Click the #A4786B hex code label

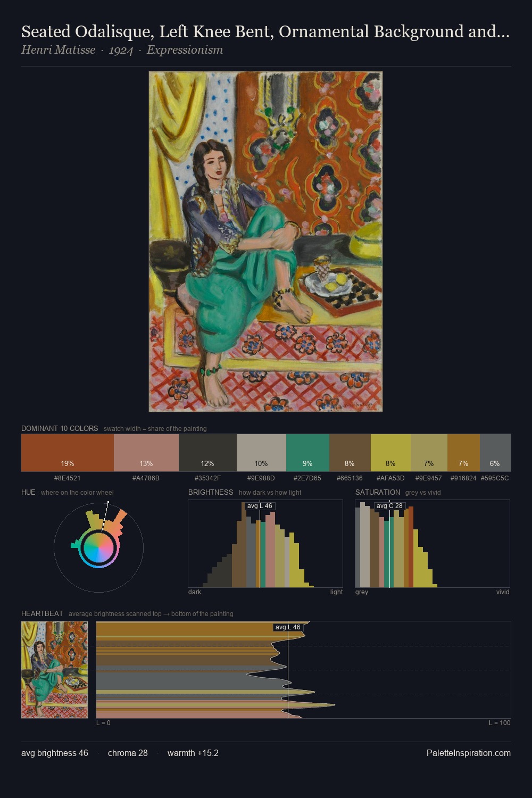click(146, 478)
